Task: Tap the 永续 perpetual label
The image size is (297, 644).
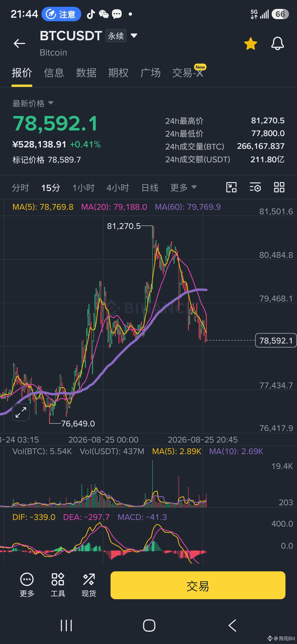Action: (116, 36)
